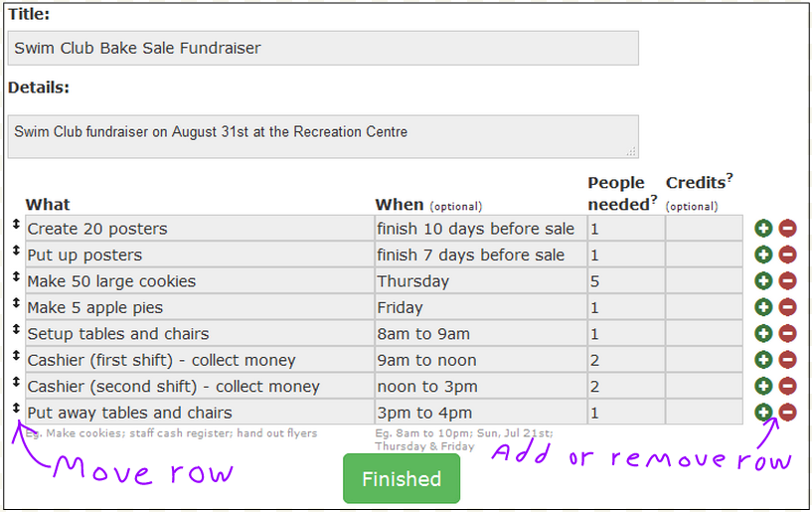Click move handle for Create 20 posters row
812x512 pixels.
point(16,225)
